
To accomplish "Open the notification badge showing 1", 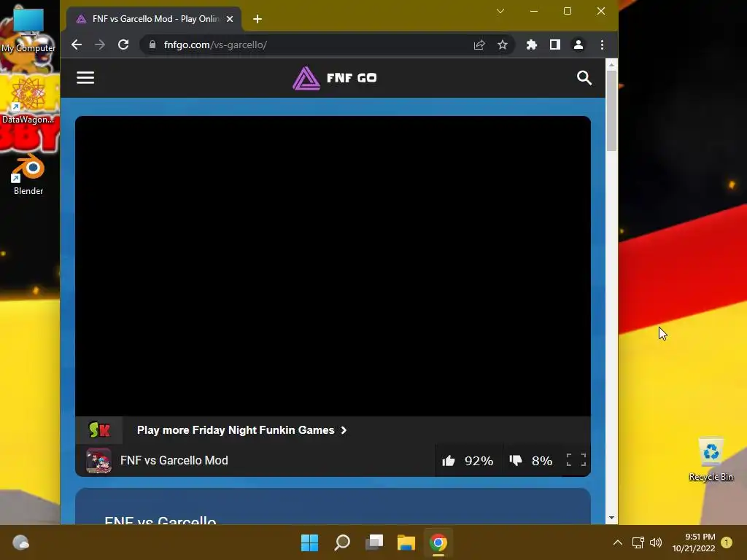I will coord(727,542).
